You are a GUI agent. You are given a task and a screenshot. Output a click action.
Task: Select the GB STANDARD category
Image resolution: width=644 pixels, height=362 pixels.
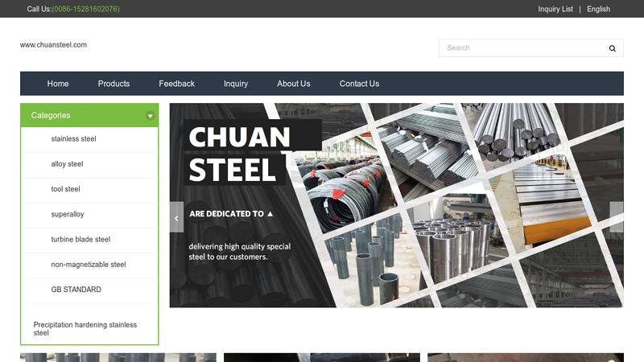point(76,290)
